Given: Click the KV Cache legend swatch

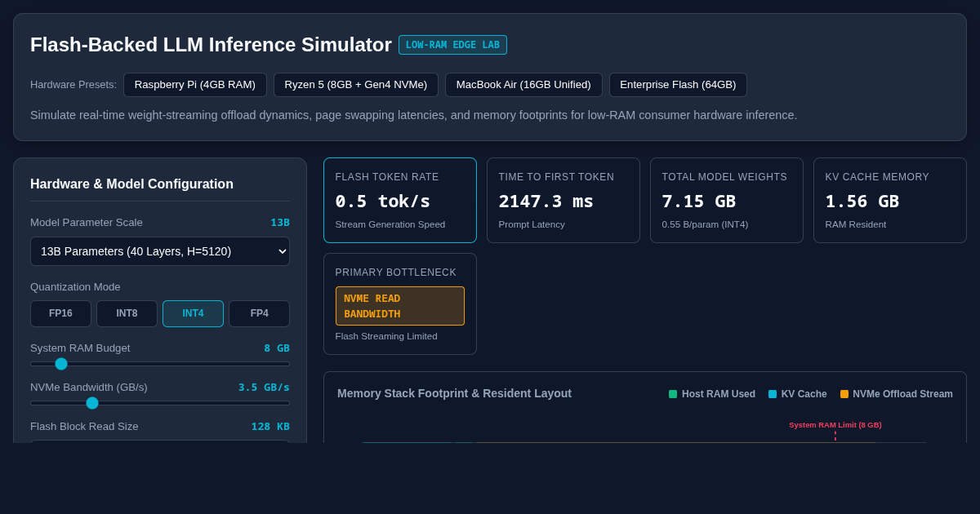Looking at the screenshot, I should (773, 394).
